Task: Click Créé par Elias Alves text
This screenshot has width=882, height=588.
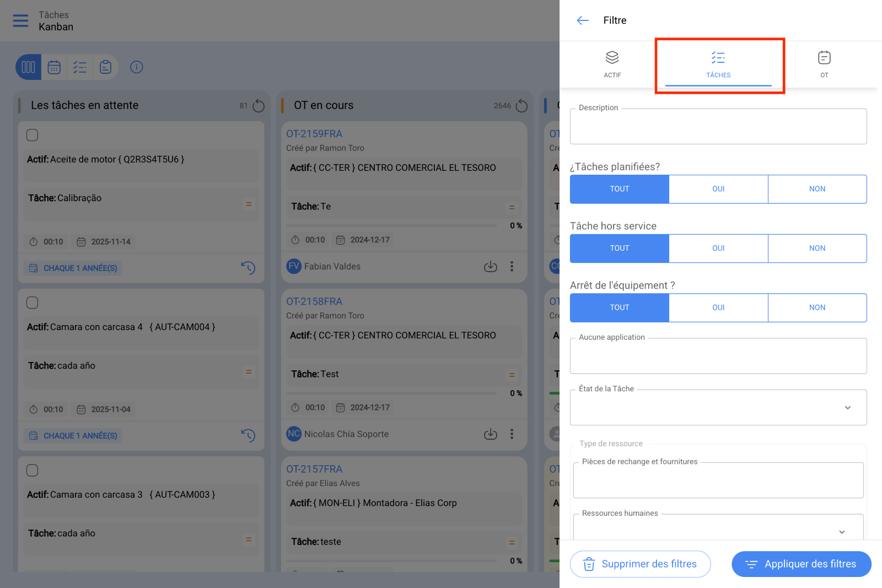Action: coord(323,483)
